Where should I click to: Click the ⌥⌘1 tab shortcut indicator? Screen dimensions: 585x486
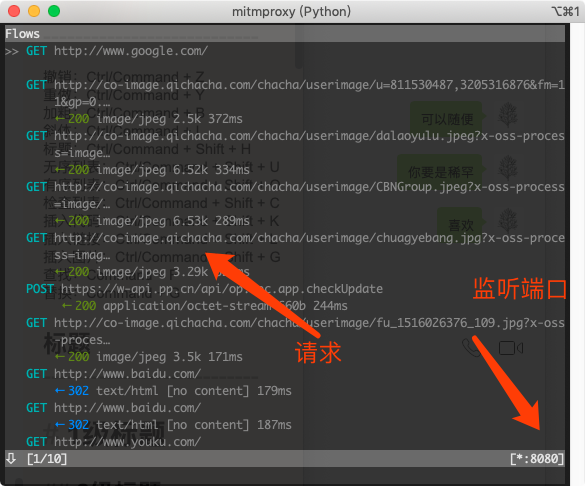click(565, 12)
